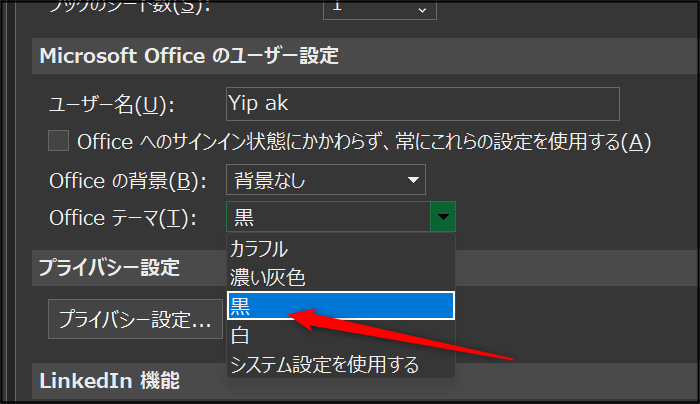Image resolution: width=700 pixels, height=404 pixels.
Task: Open the Office の背景 dropdown
Action: (325, 180)
